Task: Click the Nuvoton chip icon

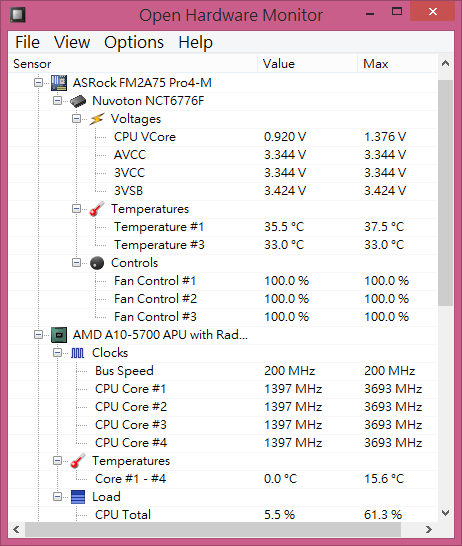Action: point(78,101)
